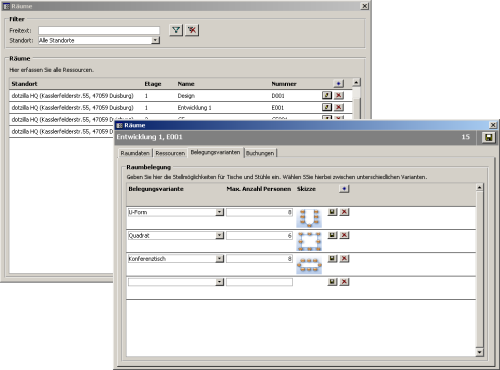Edit the Design room row
The height and width of the screenshot is (370, 500).
327,95
